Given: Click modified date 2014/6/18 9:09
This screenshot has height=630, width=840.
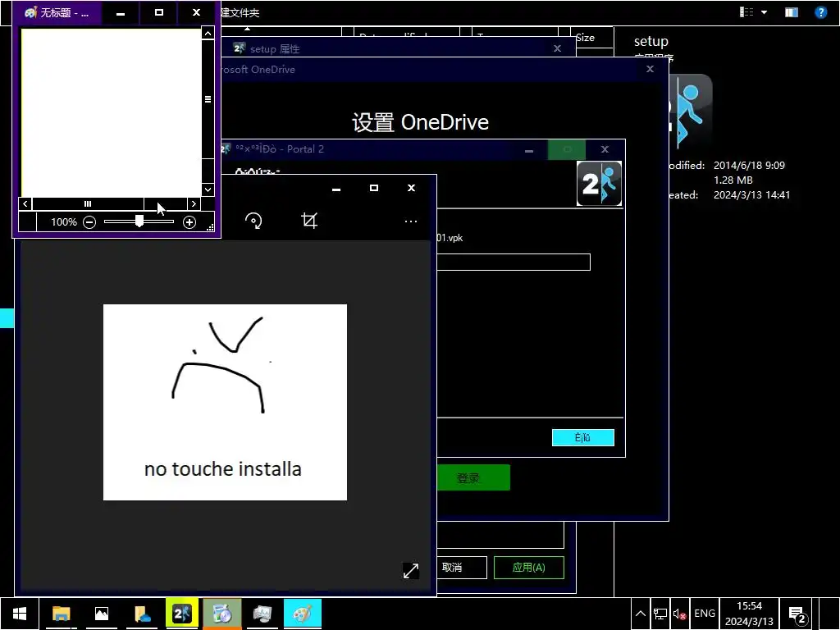Looking at the screenshot, I should [749, 166].
